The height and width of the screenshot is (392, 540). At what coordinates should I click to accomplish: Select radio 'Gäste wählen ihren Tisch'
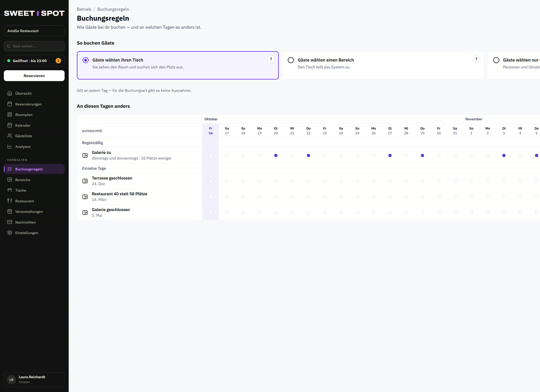pyautogui.click(x=86, y=60)
